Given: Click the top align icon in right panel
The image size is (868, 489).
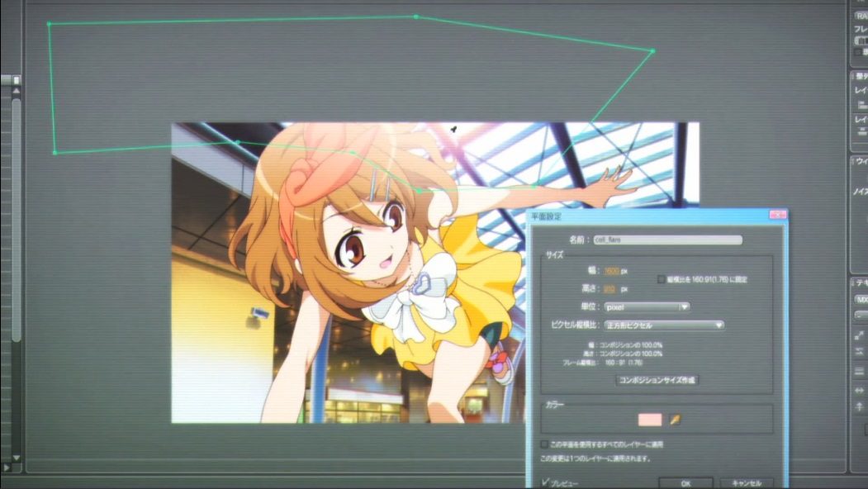Looking at the screenshot, I should [x=860, y=105].
